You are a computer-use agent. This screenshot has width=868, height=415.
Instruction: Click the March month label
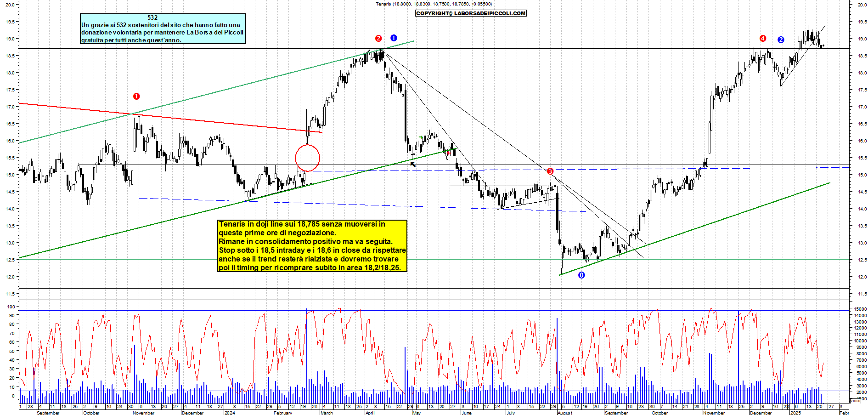(327, 413)
